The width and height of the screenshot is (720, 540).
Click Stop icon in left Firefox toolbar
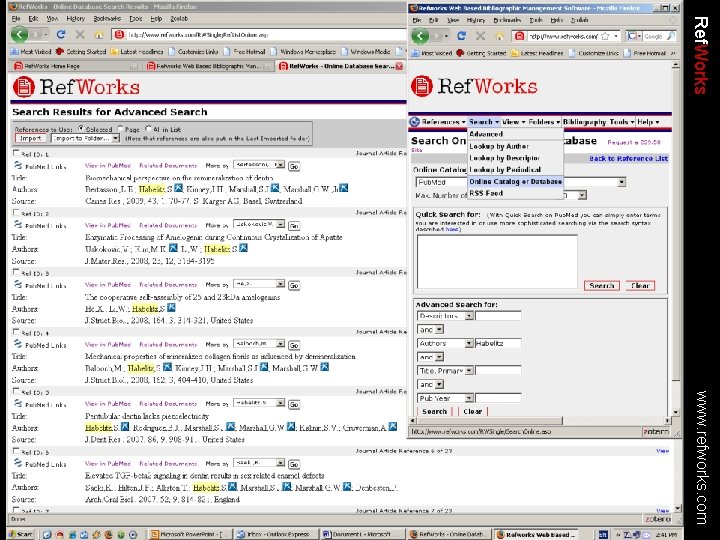click(x=80, y=34)
